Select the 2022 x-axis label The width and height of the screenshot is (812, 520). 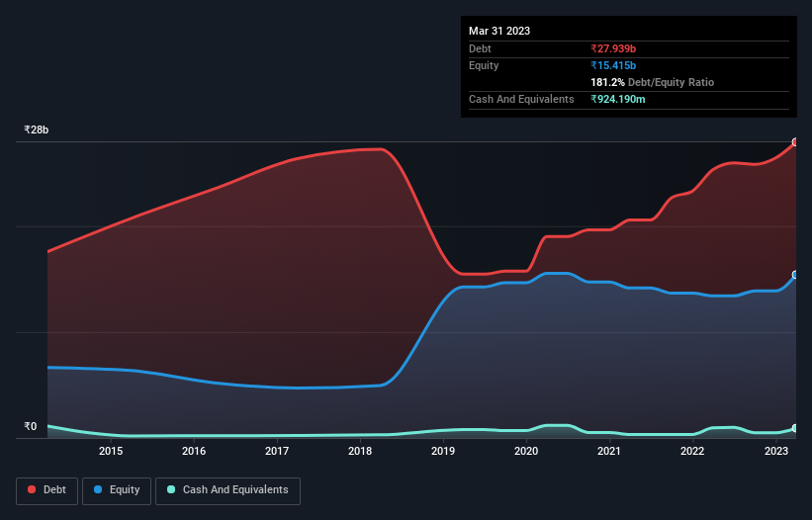point(692,451)
